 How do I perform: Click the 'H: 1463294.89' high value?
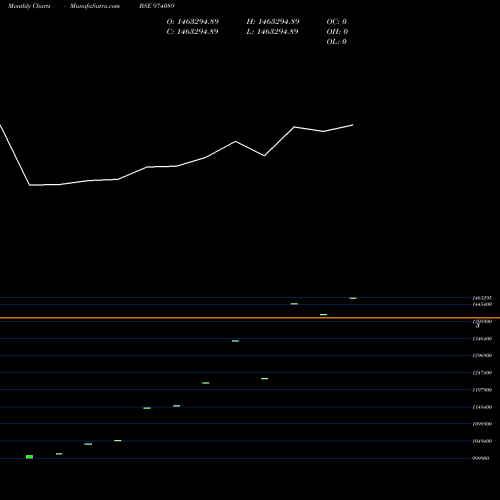click(273, 22)
